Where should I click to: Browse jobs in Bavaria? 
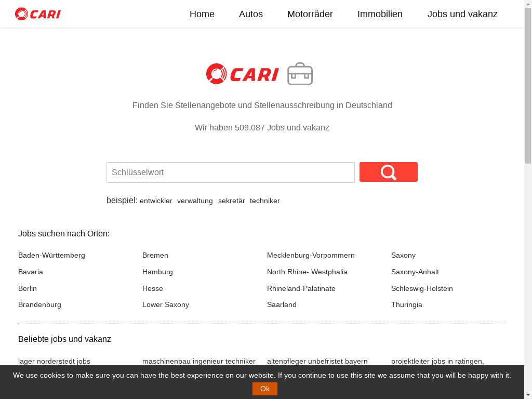coord(31,272)
